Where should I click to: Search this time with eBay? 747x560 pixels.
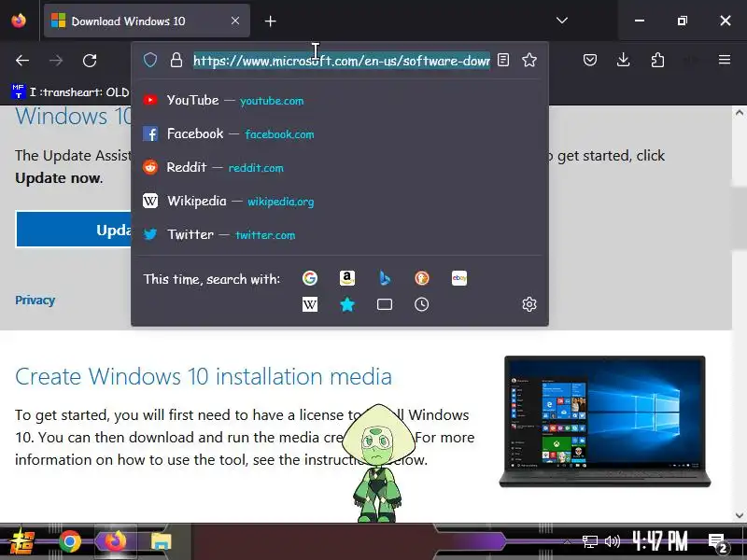459,278
